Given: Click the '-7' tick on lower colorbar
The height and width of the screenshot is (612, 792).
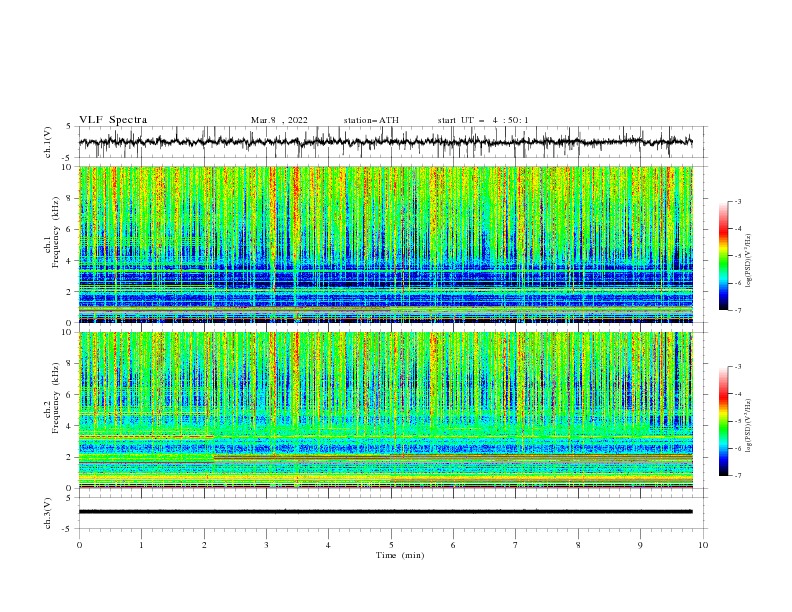Looking at the screenshot, I should [x=737, y=476].
